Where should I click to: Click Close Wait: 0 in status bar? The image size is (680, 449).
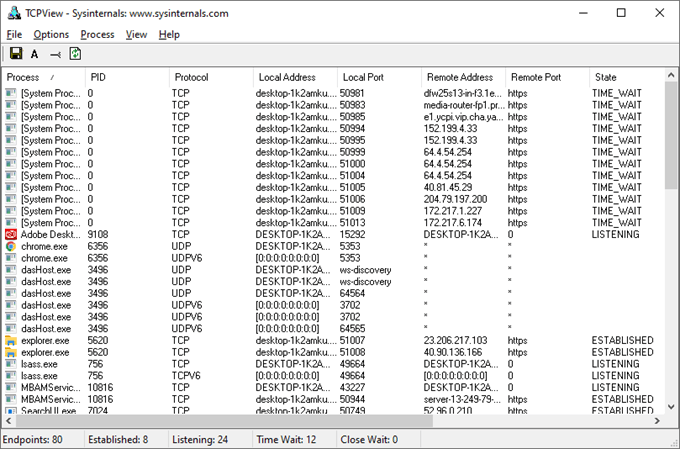[x=369, y=439]
